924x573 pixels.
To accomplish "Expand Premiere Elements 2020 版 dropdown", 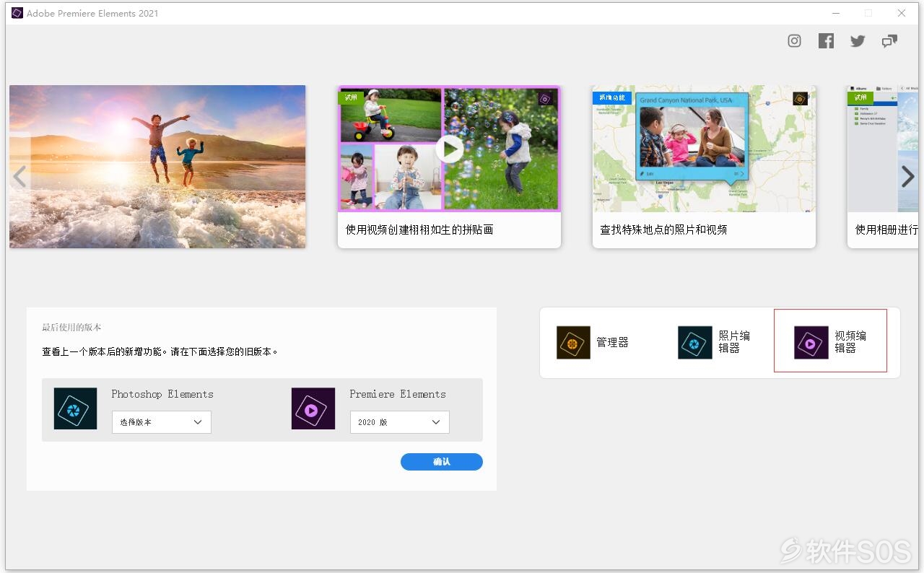I will coord(400,422).
